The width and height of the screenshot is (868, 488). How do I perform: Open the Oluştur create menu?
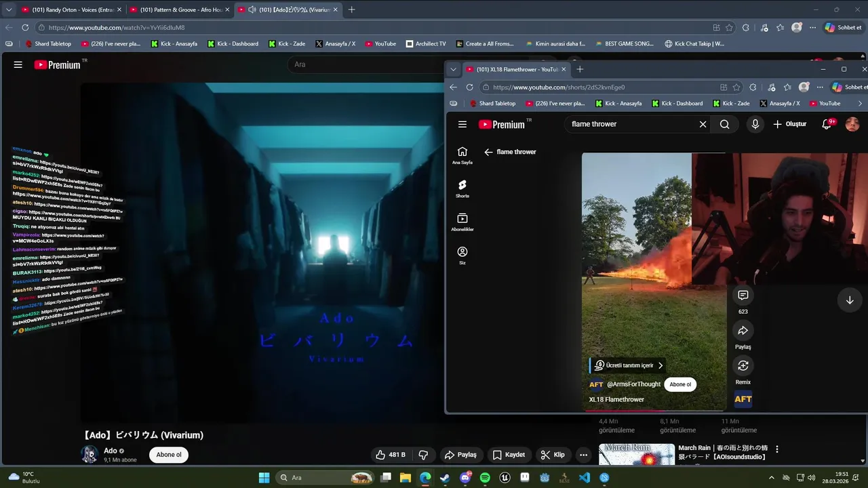click(x=790, y=124)
